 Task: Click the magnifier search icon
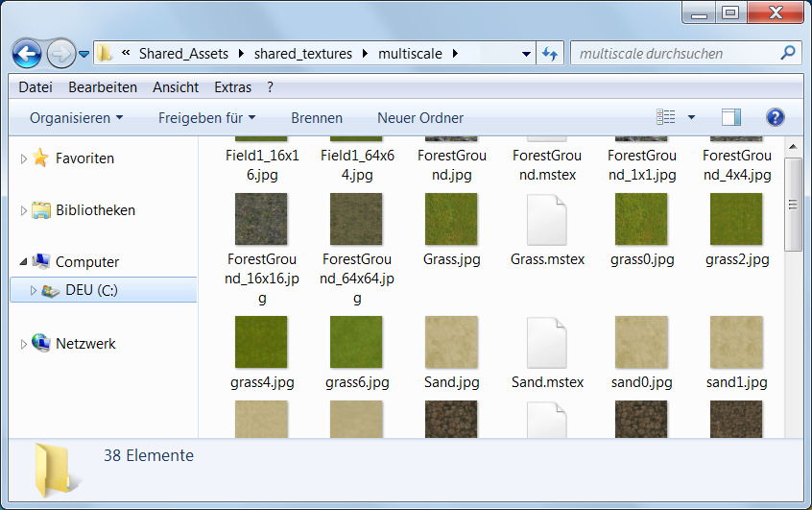(788, 53)
